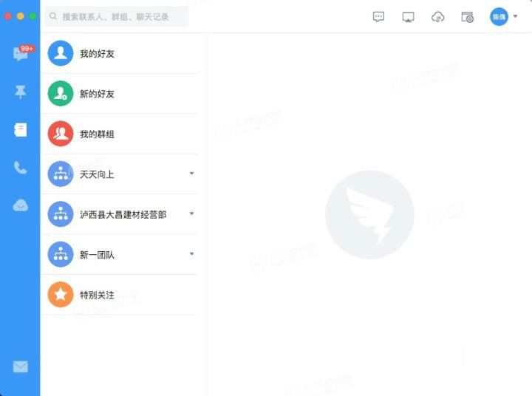Open the mail envelope icon at sidebar bottom
Image resolution: width=532 pixels, height=396 pixels.
click(x=20, y=366)
